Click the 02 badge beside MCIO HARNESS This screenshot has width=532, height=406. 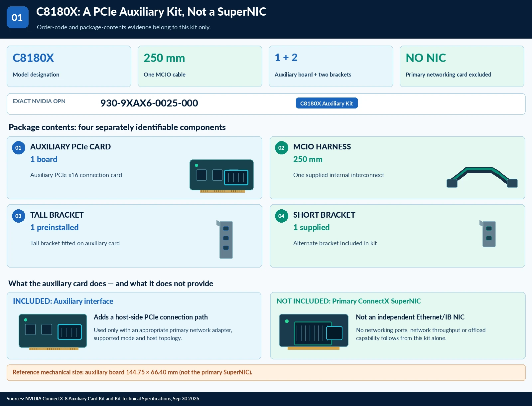coord(282,148)
